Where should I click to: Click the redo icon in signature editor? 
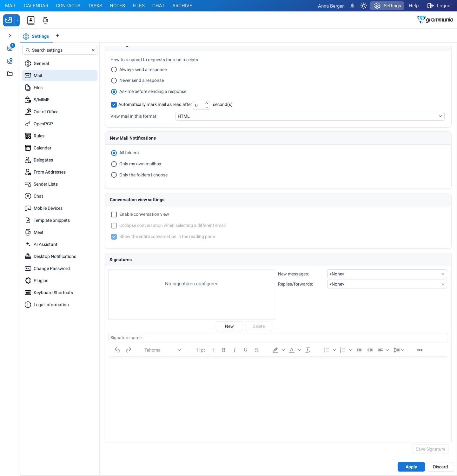(x=129, y=350)
